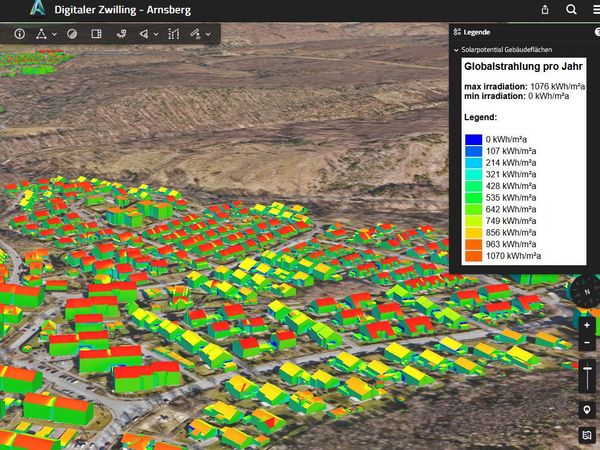This screenshot has width=600, height=450.
Task: Click the 'min irradiation' value text
Action: coord(549,96)
